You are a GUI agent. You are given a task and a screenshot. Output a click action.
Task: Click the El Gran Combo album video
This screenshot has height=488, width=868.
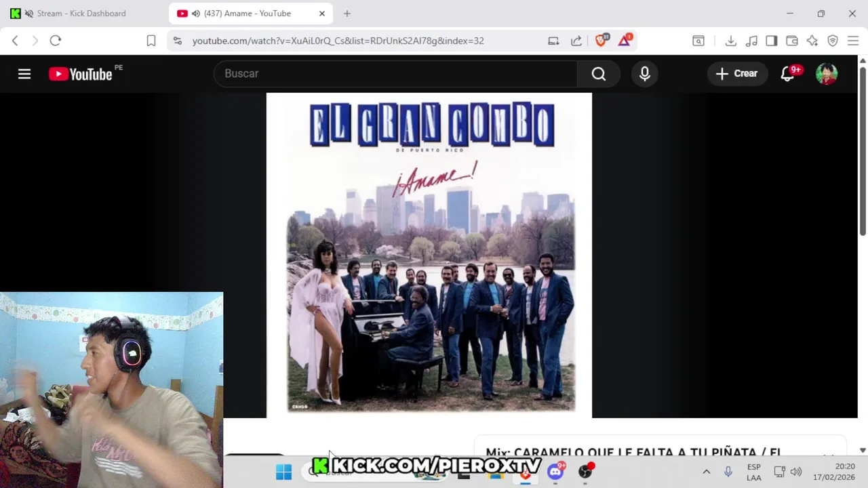tap(429, 255)
